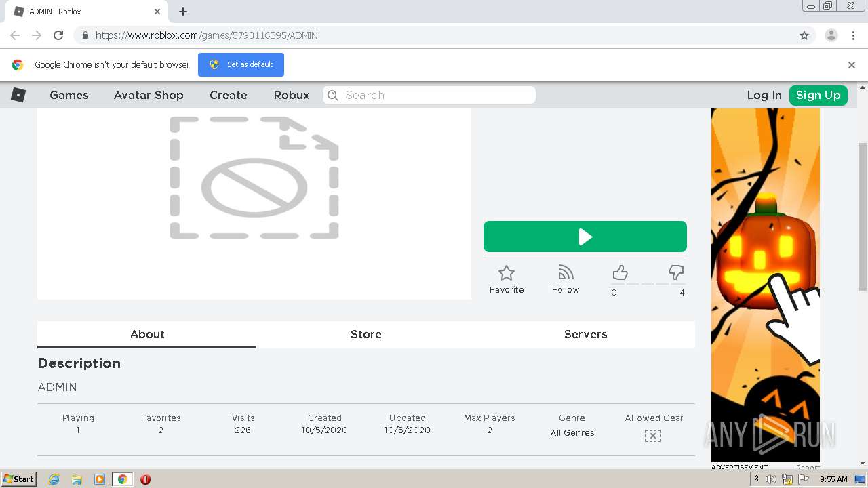Open Chrome profile avatar menu
The image size is (868, 488).
tap(831, 35)
